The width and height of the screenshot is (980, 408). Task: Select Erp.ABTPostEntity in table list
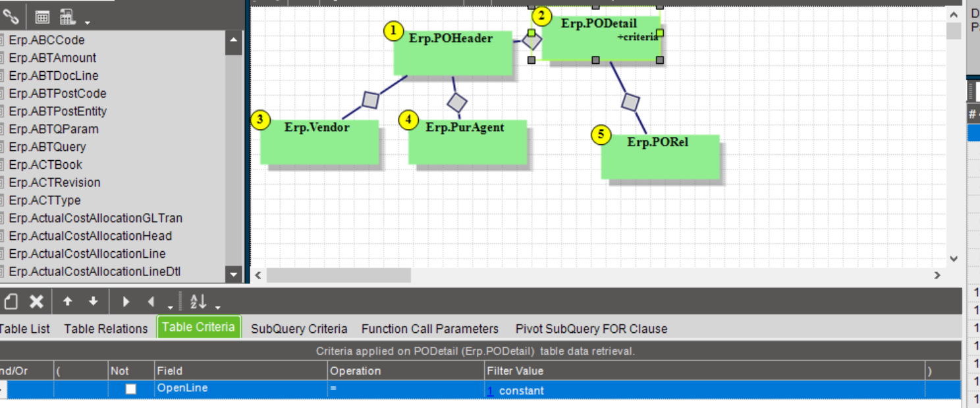point(58,111)
